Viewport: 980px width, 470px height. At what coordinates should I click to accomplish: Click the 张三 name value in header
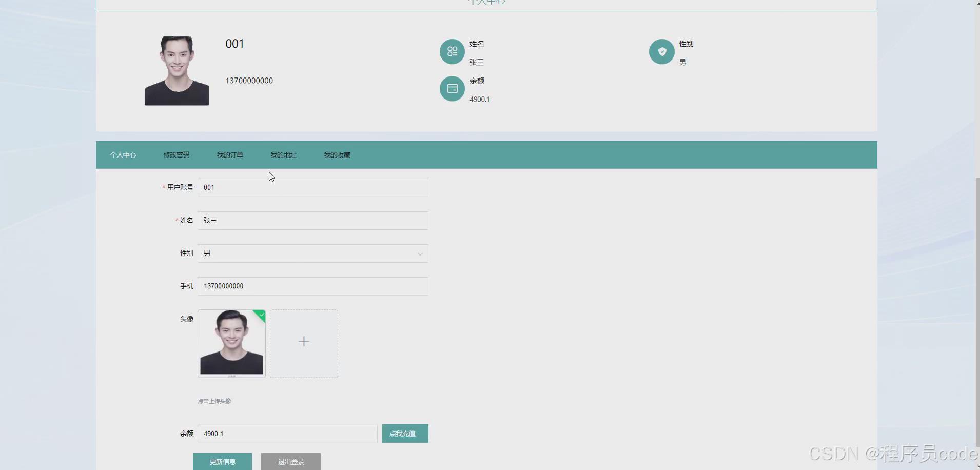coord(477,63)
